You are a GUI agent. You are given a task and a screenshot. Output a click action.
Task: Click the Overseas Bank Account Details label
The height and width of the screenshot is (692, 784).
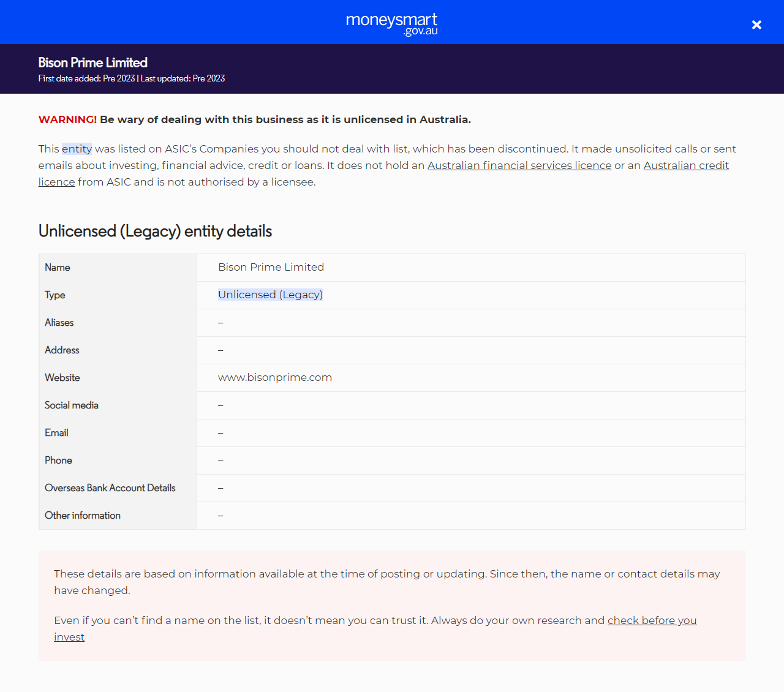pos(110,488)
